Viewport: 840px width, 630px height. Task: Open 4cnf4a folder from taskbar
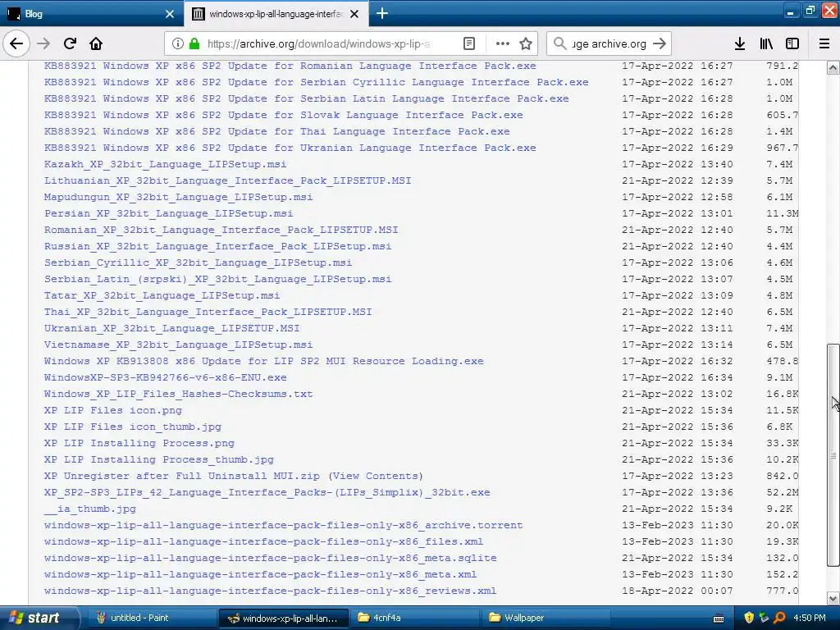415,618
